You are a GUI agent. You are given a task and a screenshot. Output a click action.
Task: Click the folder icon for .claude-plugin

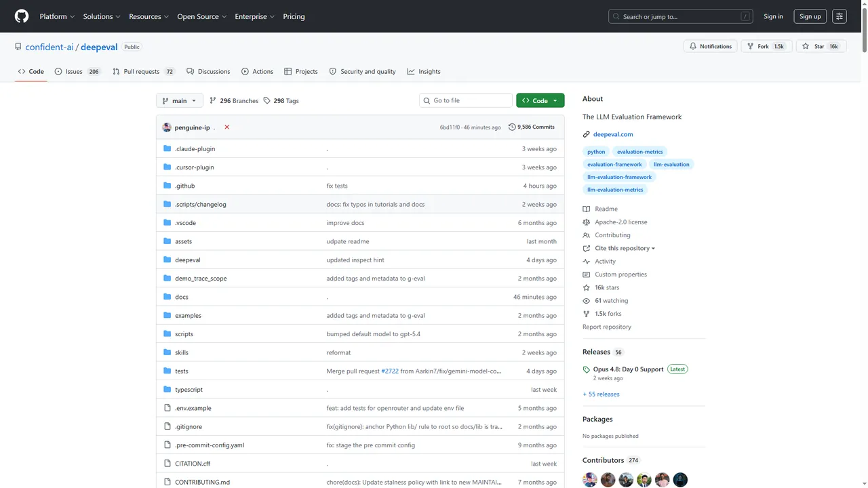click(x=167, y=148)
